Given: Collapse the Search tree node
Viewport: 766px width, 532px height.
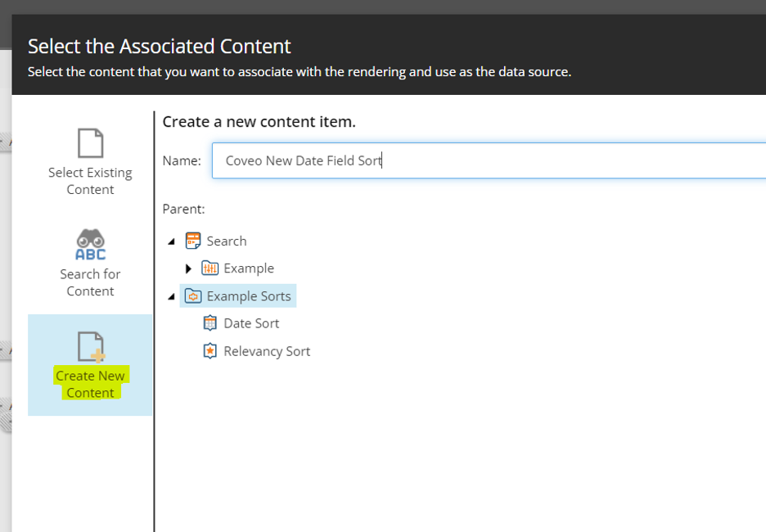Looking at the screenshot, I should [x=171, y=241].
